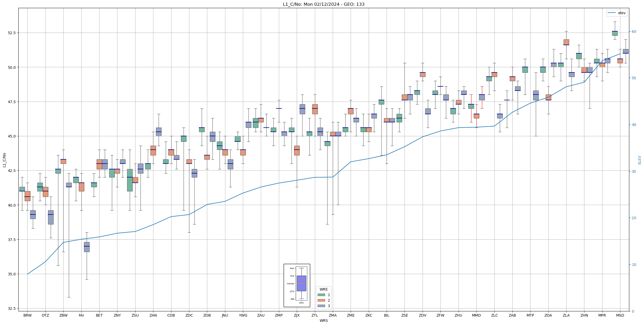Click the 0 tick on right elevation axis
644x325 pixels.
tap(633, 312)
